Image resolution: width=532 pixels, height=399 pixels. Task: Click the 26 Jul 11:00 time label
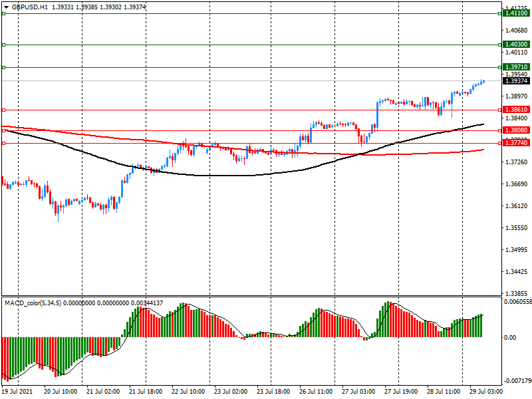coord(316,392)
